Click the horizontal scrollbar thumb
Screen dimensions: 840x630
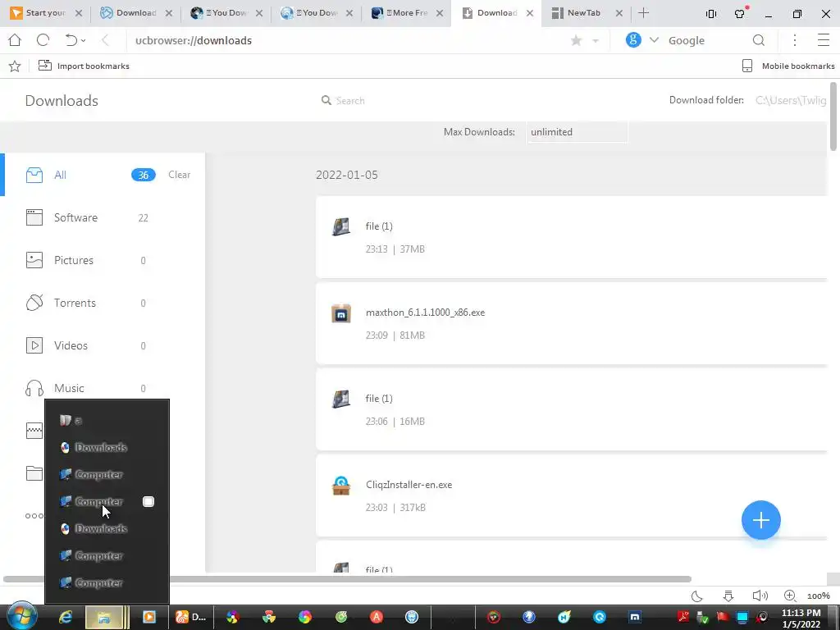347,579
